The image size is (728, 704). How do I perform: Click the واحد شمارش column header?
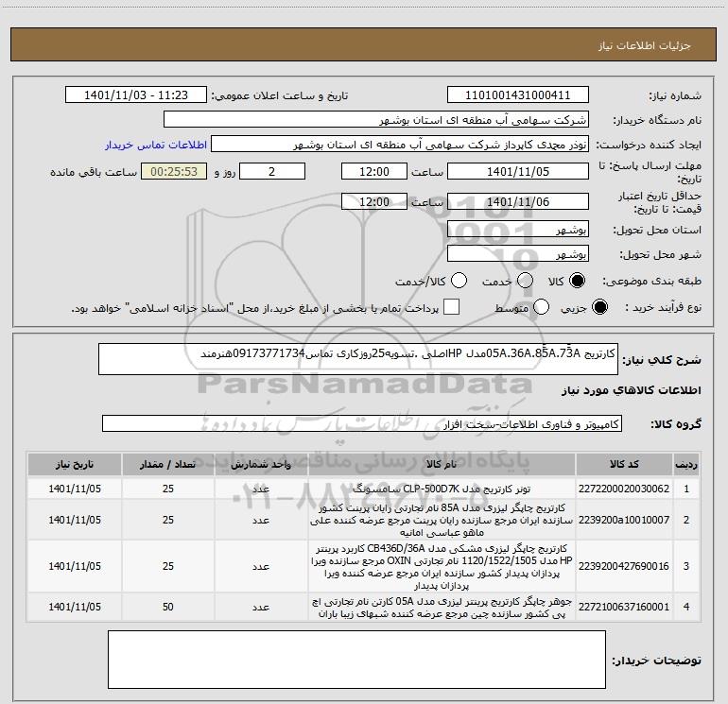(x=261, y=465)
